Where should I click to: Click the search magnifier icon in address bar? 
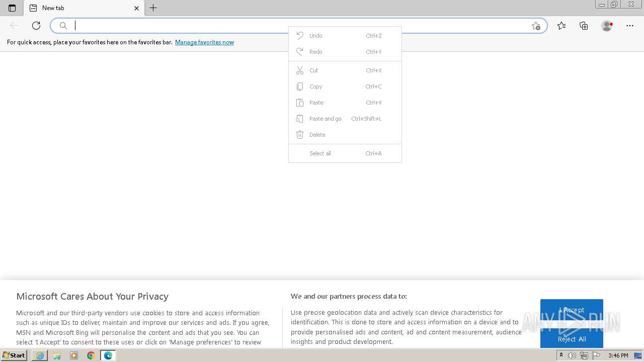pos(63,26)
